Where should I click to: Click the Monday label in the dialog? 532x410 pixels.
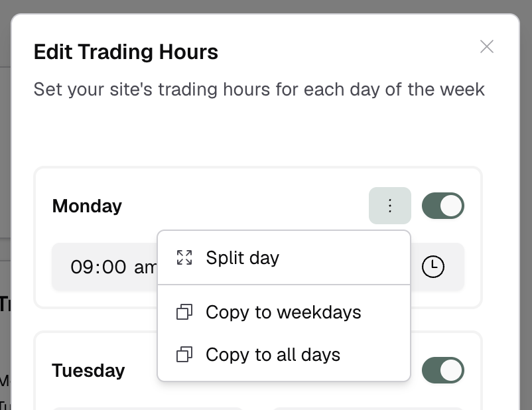87,206
